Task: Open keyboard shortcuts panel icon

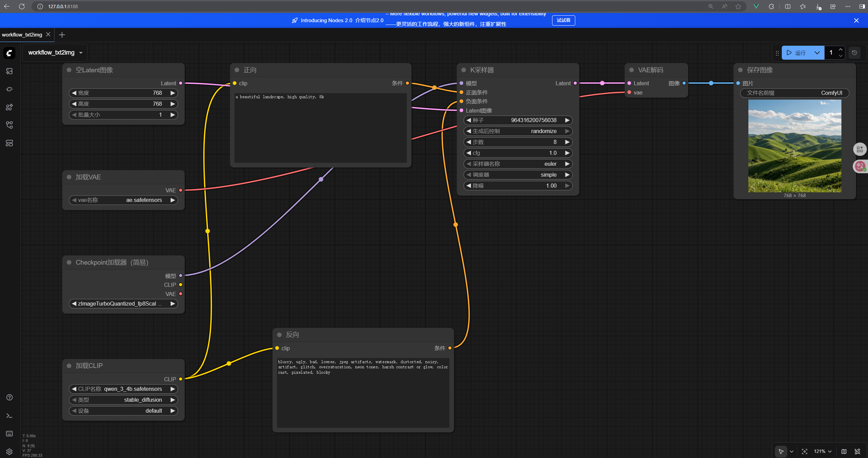Action: pos(9,433)
